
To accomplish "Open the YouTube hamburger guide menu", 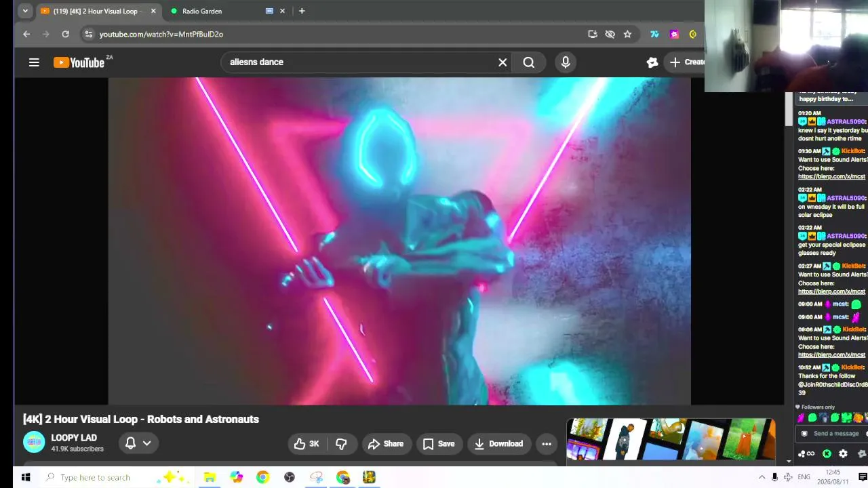I will [34, 62].
